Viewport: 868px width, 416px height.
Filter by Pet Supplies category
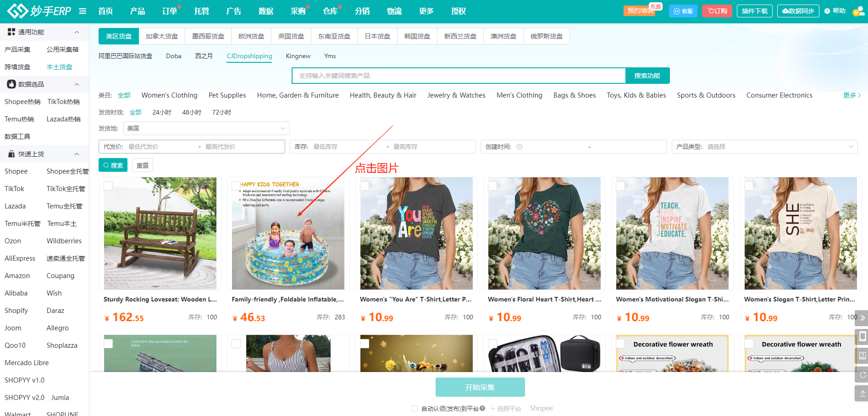(227, 95)
